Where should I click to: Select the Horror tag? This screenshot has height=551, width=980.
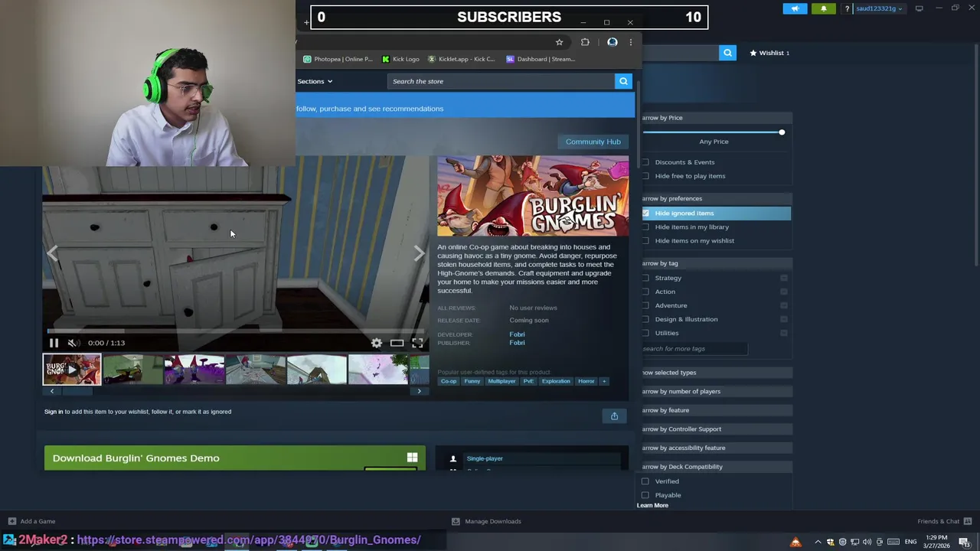pos(586,381)
